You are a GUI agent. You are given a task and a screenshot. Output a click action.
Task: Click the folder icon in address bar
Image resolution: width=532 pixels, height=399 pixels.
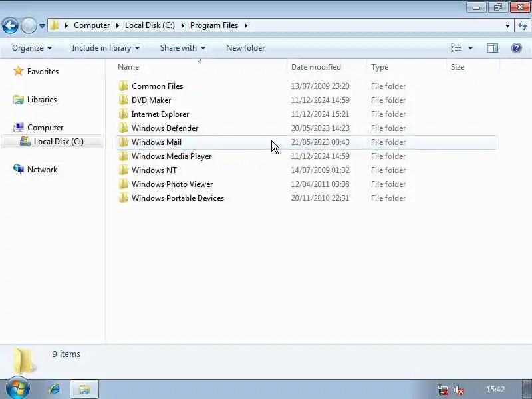[55, 25]
